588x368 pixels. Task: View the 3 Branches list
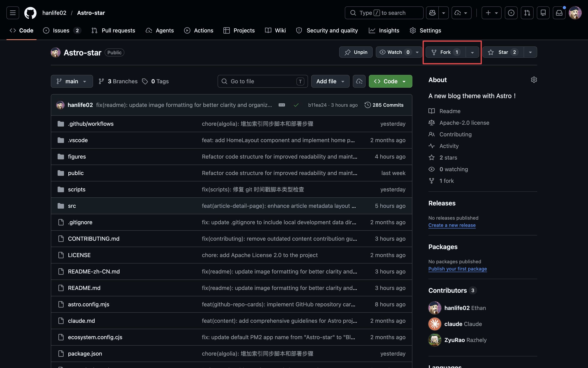point(118,81)
